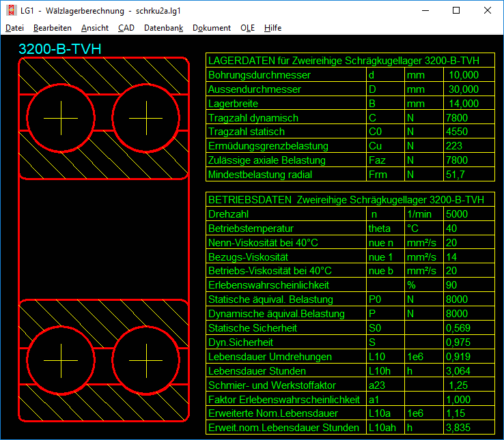Click the lower-right ball of bearing drawing

(146, 360)
